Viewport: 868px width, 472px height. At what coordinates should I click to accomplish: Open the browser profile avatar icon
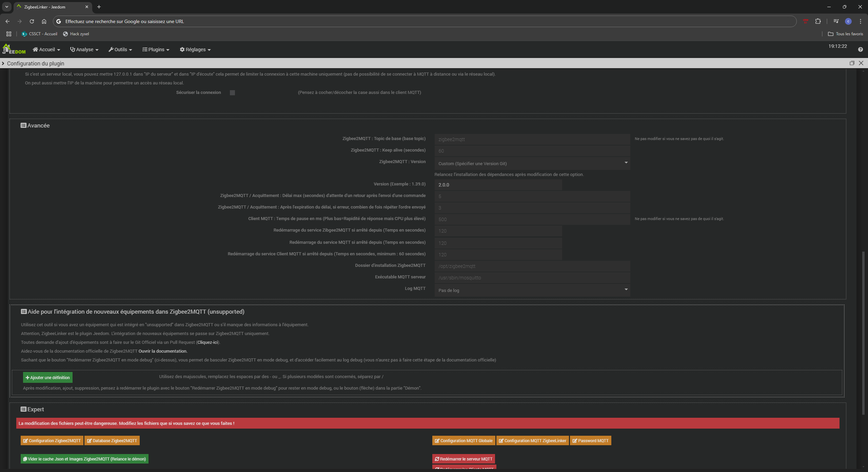tap(848, 21)
